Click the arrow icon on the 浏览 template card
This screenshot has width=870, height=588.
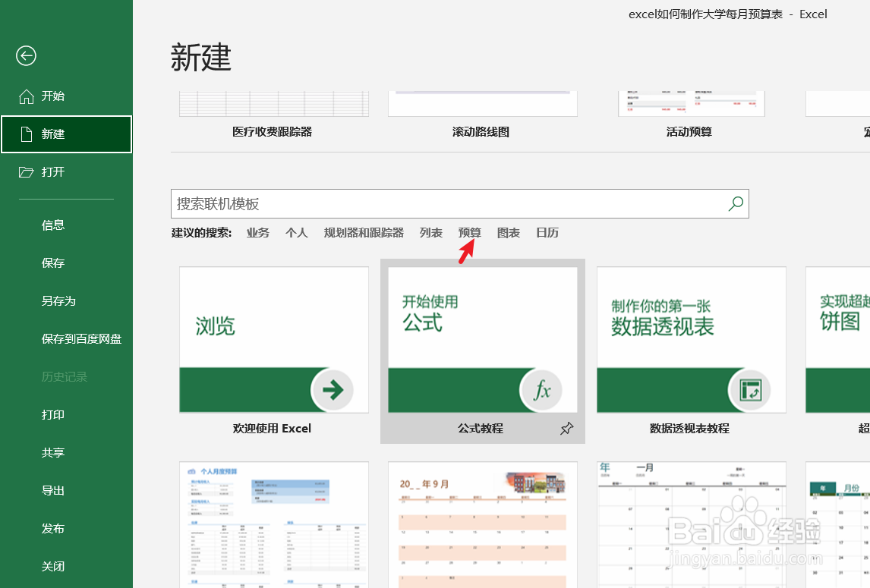pos(332,390)
